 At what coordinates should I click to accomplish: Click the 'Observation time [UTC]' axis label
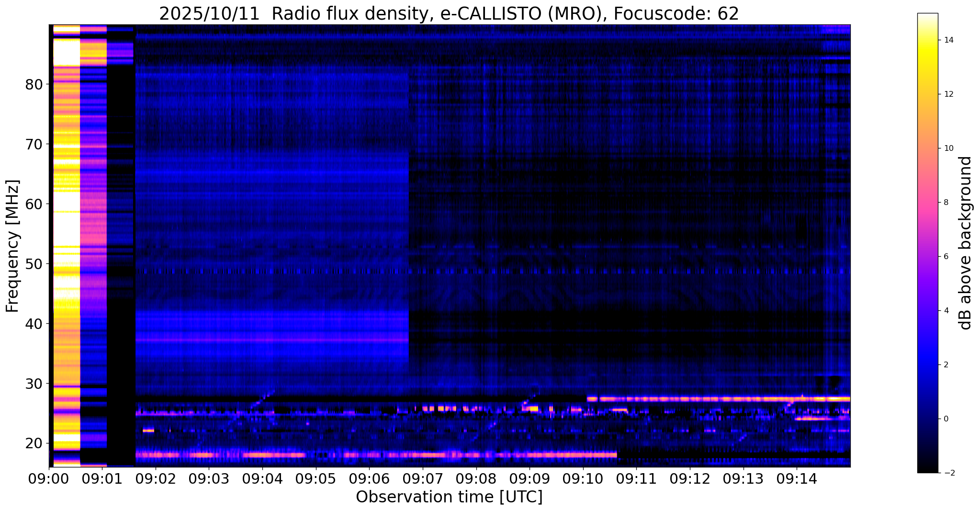(449, 498)
